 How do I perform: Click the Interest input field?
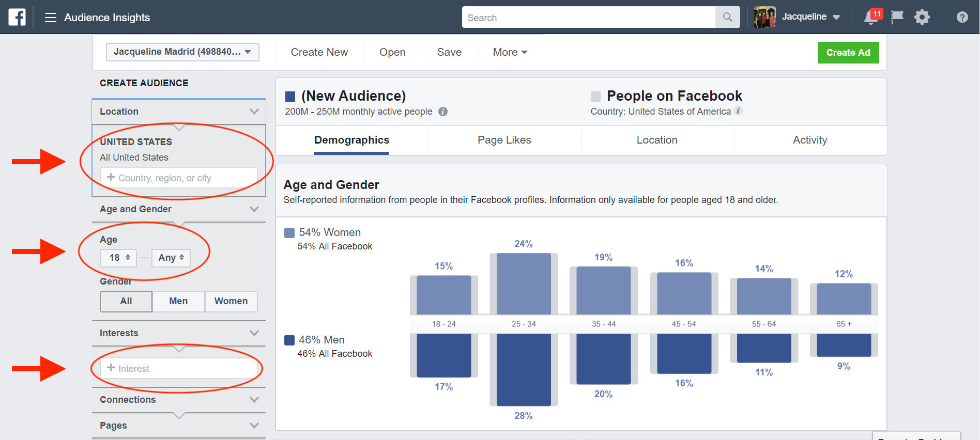click(x=179, y=368)
